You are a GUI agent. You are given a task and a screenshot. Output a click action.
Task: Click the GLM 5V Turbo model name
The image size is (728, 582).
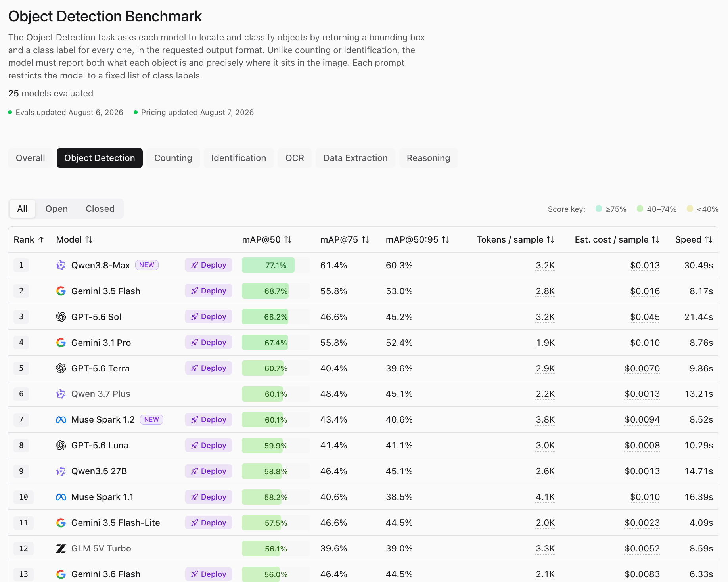click(x=101, y=549)
